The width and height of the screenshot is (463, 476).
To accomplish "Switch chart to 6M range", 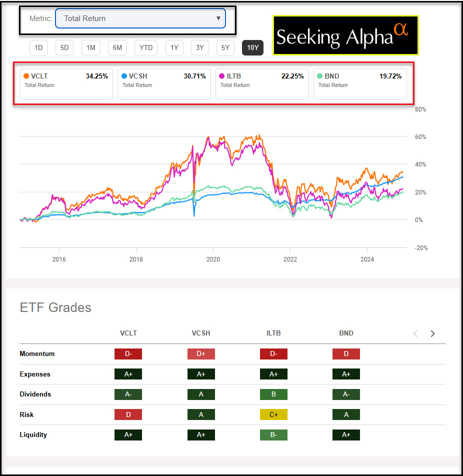I will (x=117, y=47).
